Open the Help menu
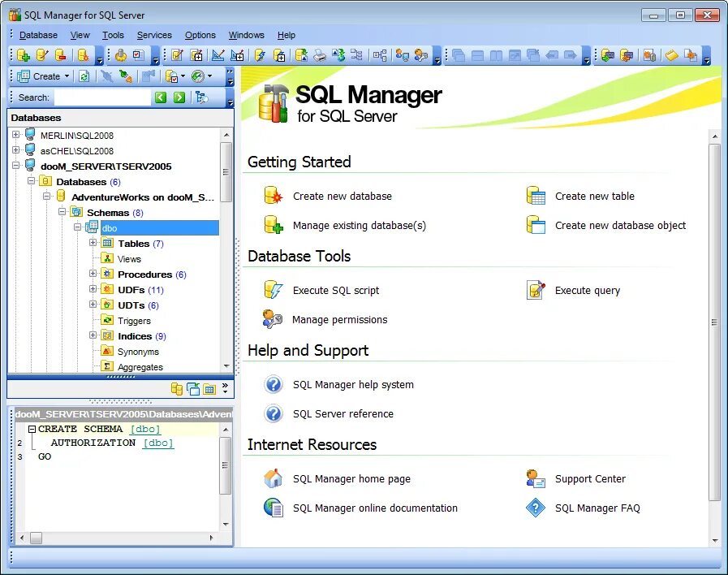The height and width of the screenshot is (575, 728). [286, 35]
